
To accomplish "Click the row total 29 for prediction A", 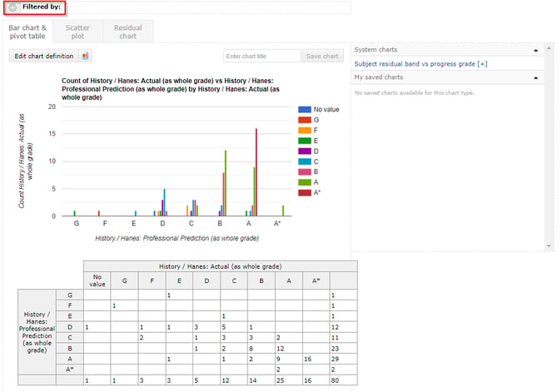I will (x=343, y=360).
